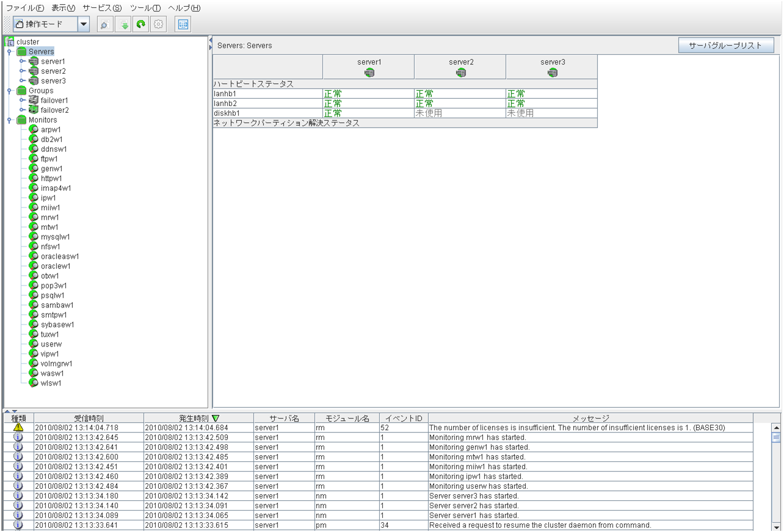Select oracleasw1 monitor in the tree
This screenshot has height=532, width=784.
point(60,256)
